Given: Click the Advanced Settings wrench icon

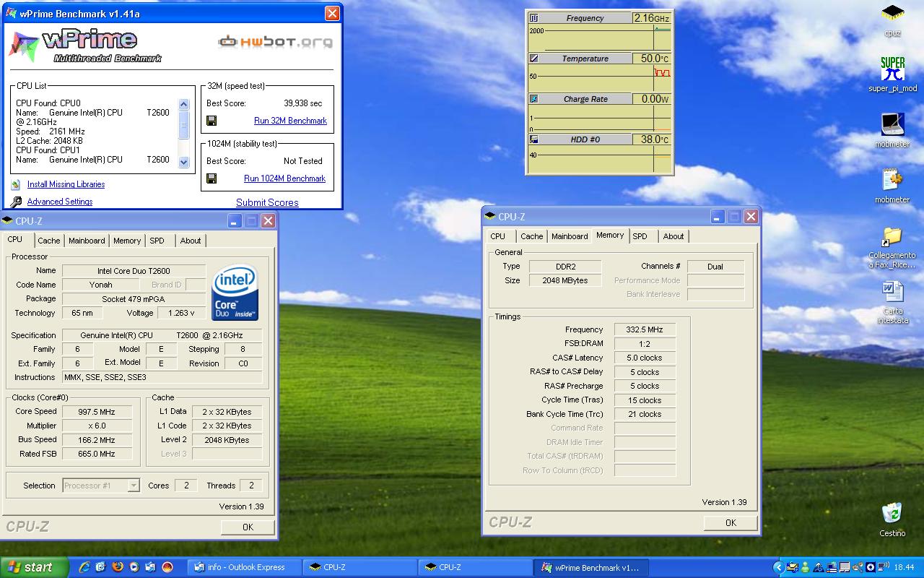Looking at the screenshot, I should point(16,202).
